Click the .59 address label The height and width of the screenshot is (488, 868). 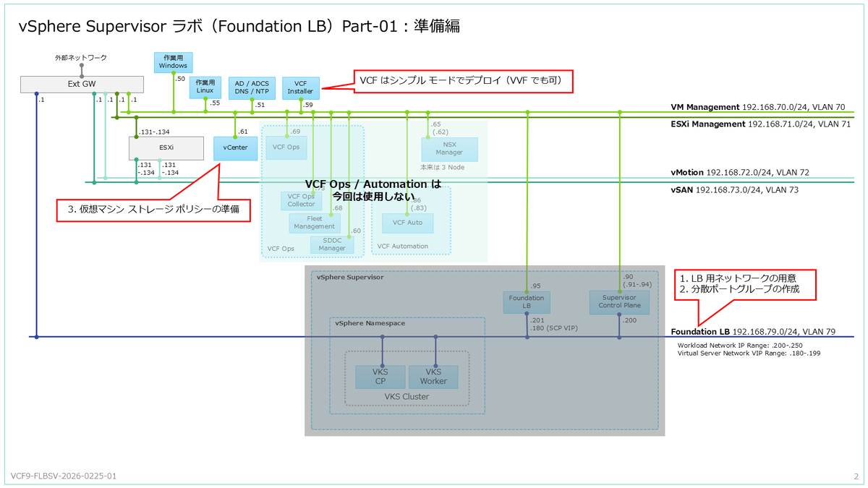point(308,105)
